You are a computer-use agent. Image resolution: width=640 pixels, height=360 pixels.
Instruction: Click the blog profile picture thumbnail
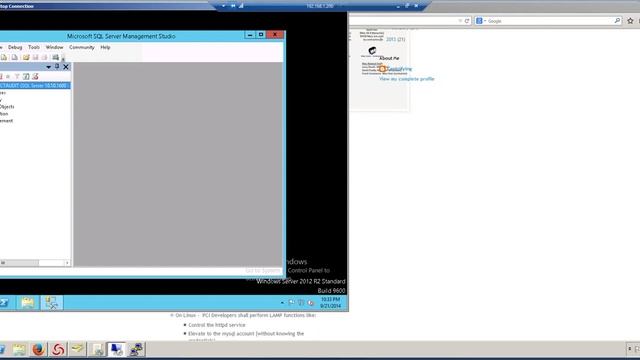coord(372,51)
